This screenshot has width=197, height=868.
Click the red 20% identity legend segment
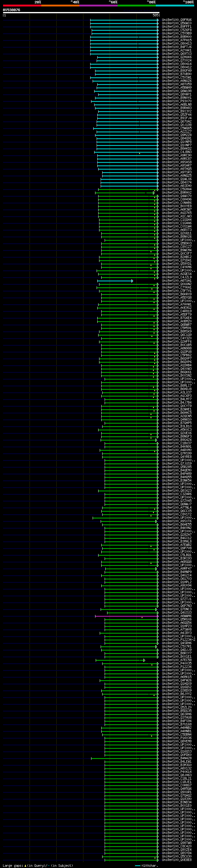(22, 6)
